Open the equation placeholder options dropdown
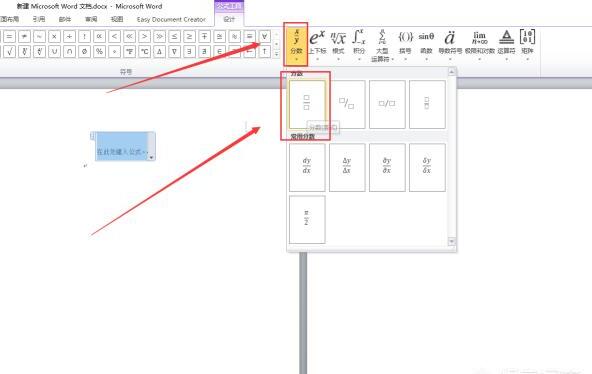 tap(151, 157)
